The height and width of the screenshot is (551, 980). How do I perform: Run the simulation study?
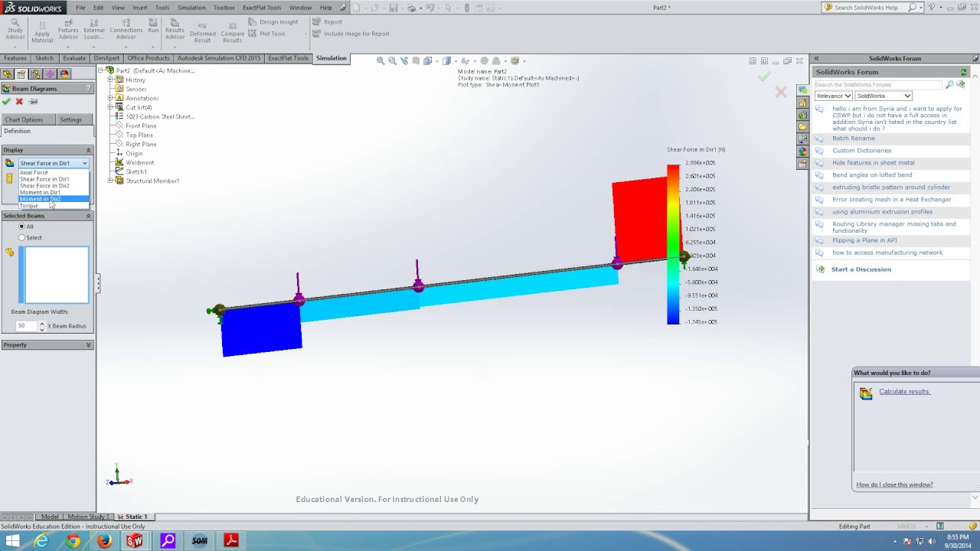click(153, 26)
